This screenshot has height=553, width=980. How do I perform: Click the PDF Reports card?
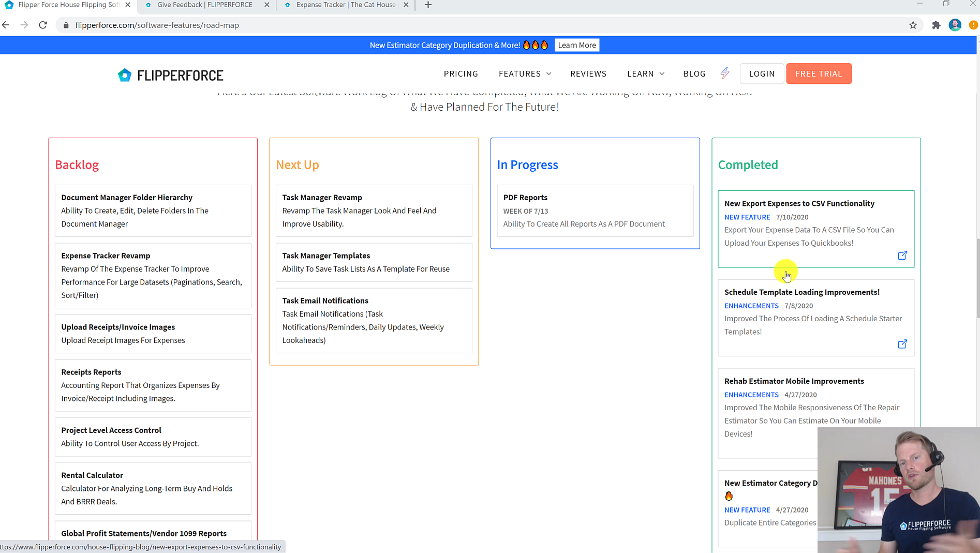click(595, 211)
